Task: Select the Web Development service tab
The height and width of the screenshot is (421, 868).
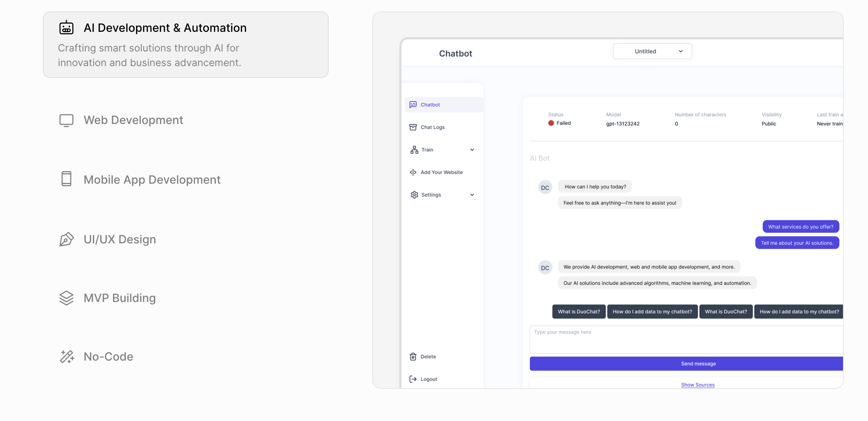Action: click(x=133, y=120)
